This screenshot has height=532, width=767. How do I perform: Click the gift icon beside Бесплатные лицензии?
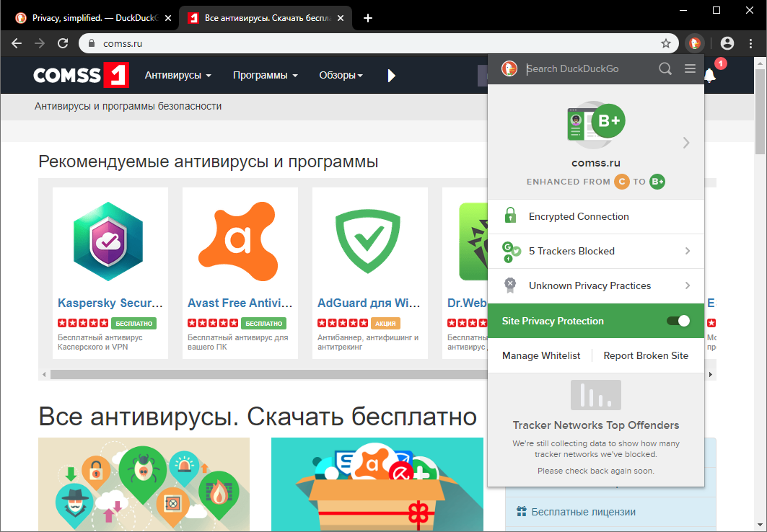(x=521, y=512)
